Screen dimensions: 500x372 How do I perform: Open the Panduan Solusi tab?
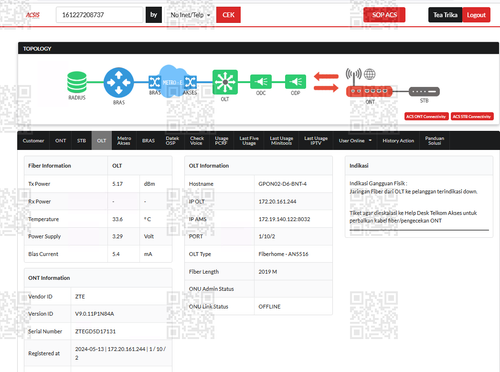click(435, 141)
